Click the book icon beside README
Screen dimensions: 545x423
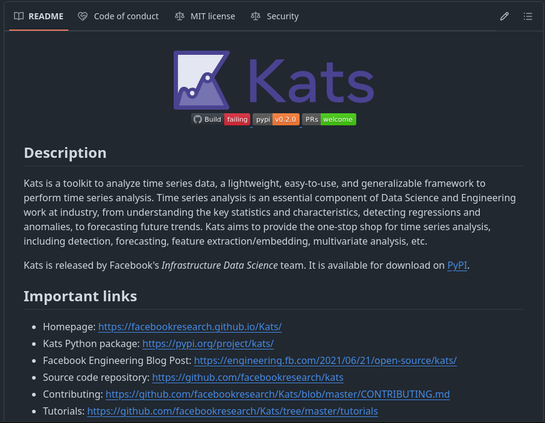click(19, 16)
